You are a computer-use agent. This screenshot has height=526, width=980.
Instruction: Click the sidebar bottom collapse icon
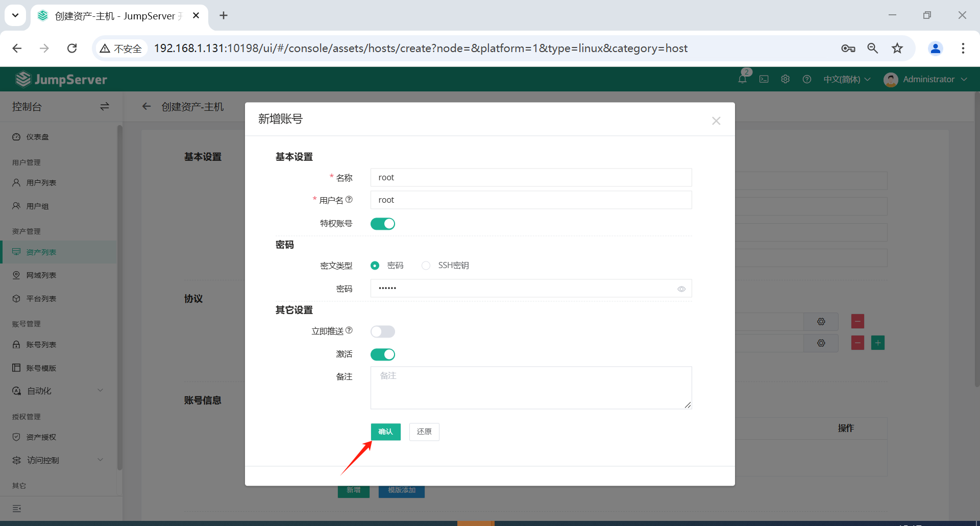17,509
